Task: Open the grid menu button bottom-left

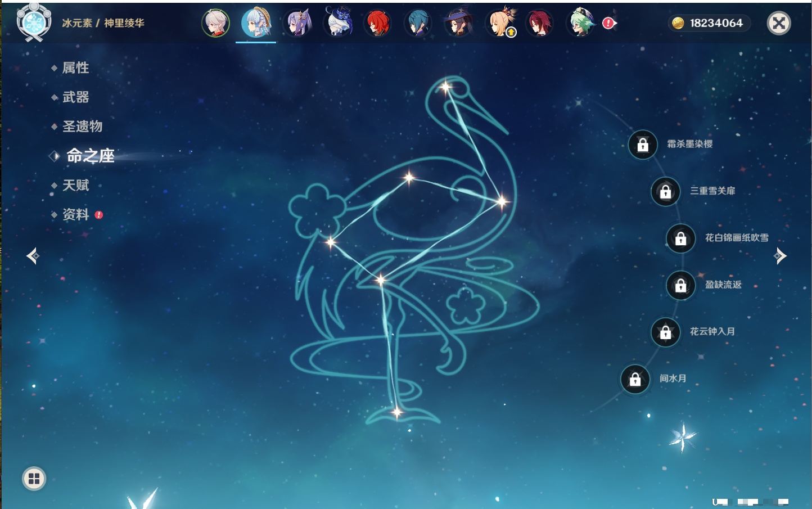Action: (x=34, y=479)
